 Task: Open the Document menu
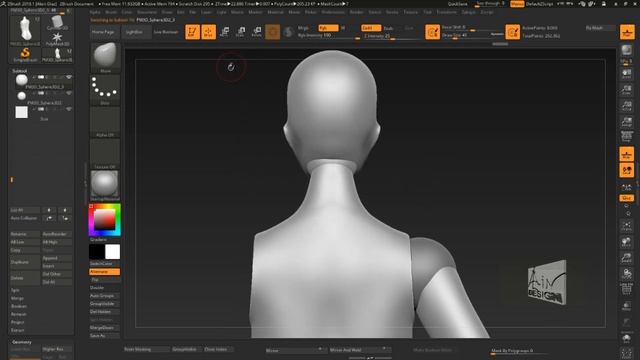tap(147, 12)
